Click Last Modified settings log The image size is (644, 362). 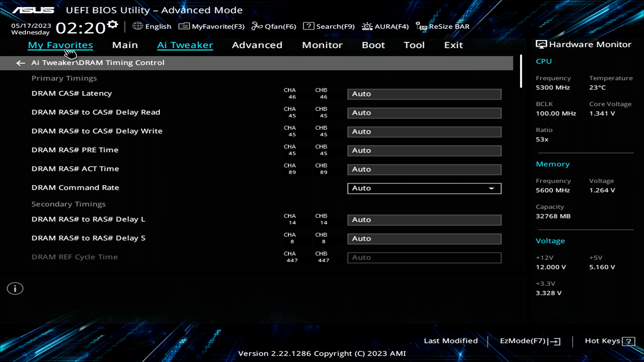tap(451, 341)
